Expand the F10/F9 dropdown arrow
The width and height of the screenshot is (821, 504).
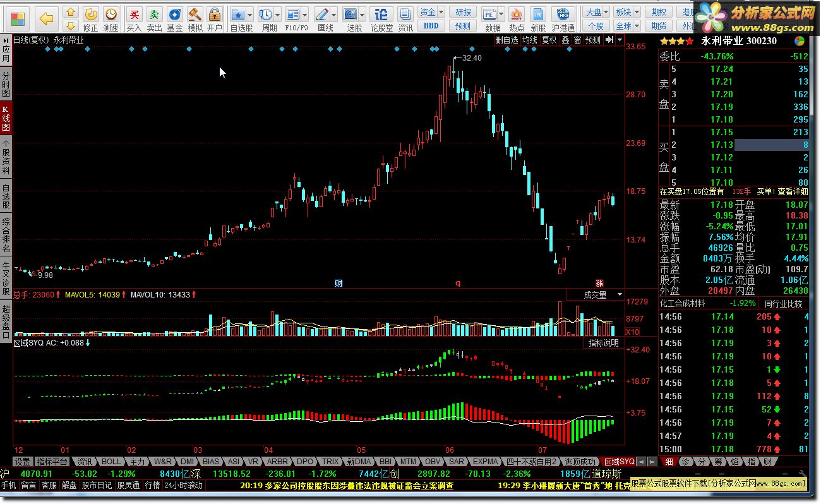pyautogui.click(x=306, y=14)
